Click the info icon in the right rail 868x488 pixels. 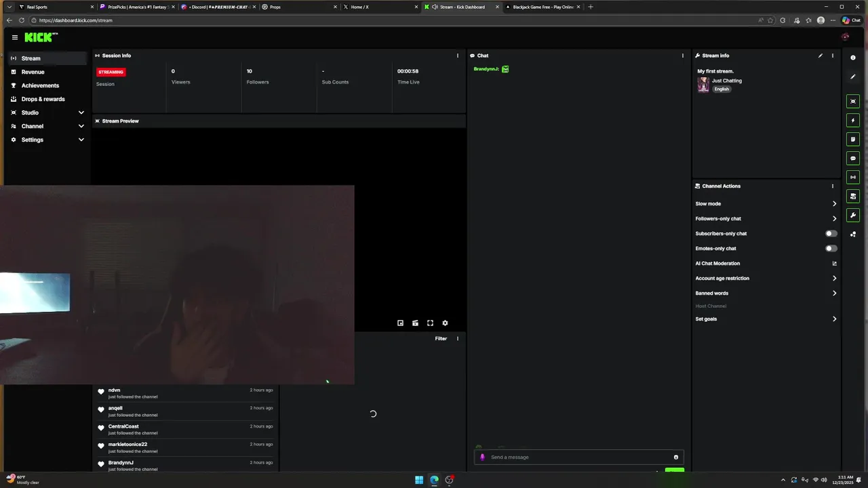tap(853, 58)
